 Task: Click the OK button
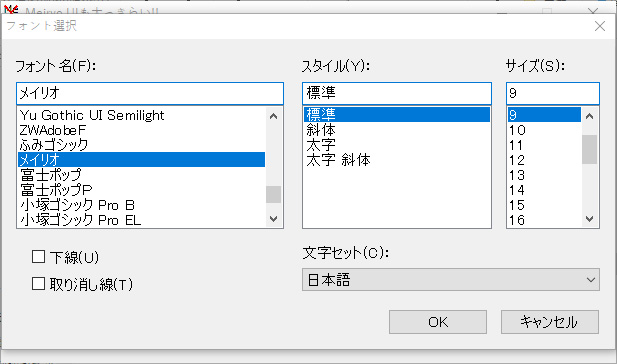(438, 322)
